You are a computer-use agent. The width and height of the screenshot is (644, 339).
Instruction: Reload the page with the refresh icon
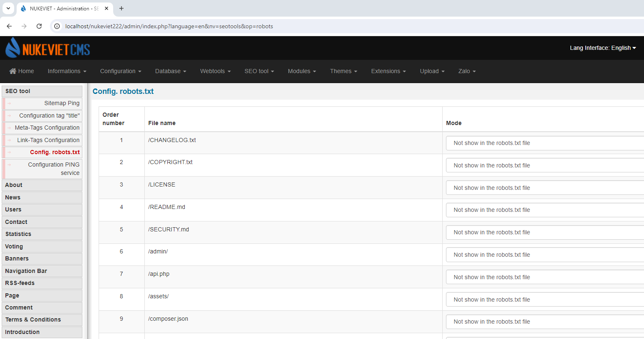pyautogui.click(x=39, y=26)
